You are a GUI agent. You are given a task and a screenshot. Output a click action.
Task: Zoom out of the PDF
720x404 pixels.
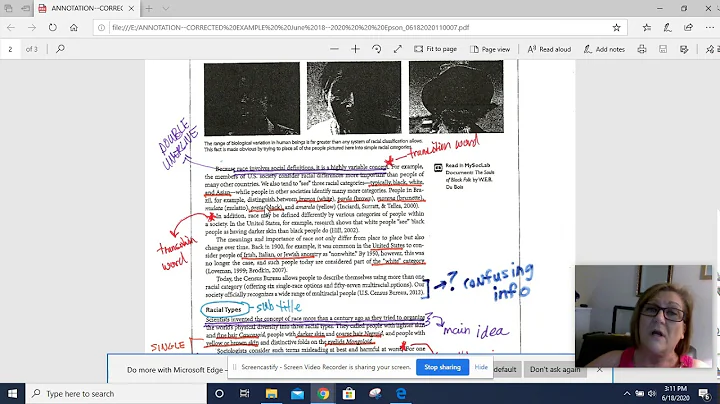click(334, 49)
